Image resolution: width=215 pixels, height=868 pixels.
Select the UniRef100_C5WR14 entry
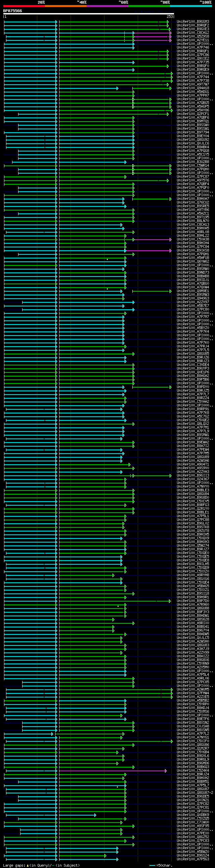pyautogui.click(x=193, y=166)
